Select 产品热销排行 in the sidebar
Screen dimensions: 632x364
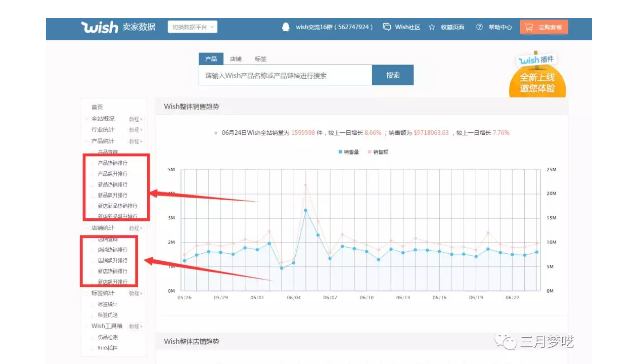coord(112,163)
